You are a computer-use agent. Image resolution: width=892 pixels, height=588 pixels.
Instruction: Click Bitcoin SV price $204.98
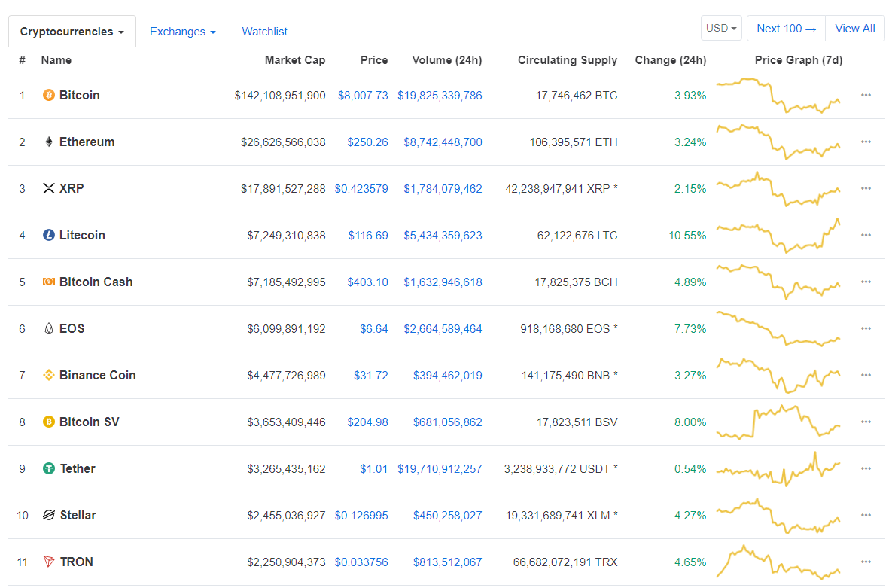367,422
